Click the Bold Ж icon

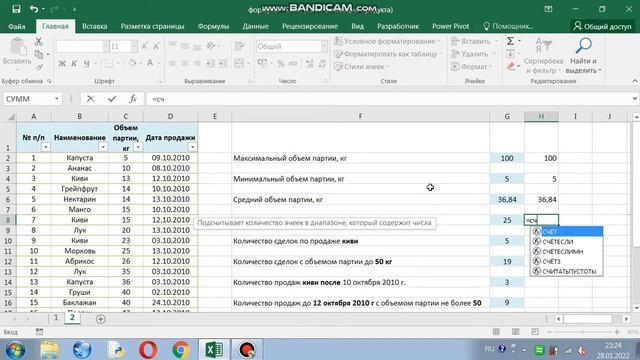coord(62,63)
